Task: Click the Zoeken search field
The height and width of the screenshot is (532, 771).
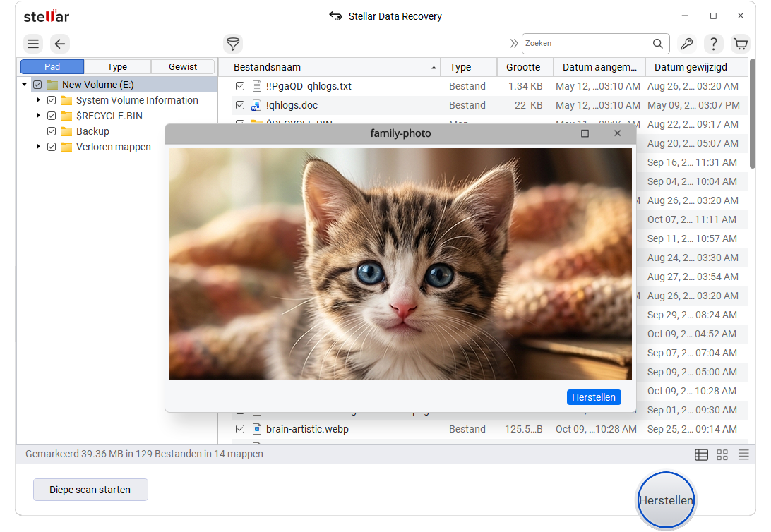Action: coord(587,43)
